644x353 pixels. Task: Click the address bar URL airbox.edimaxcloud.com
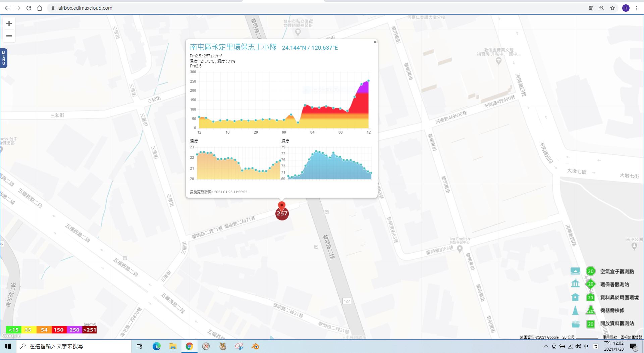click(x=85, y=8)
